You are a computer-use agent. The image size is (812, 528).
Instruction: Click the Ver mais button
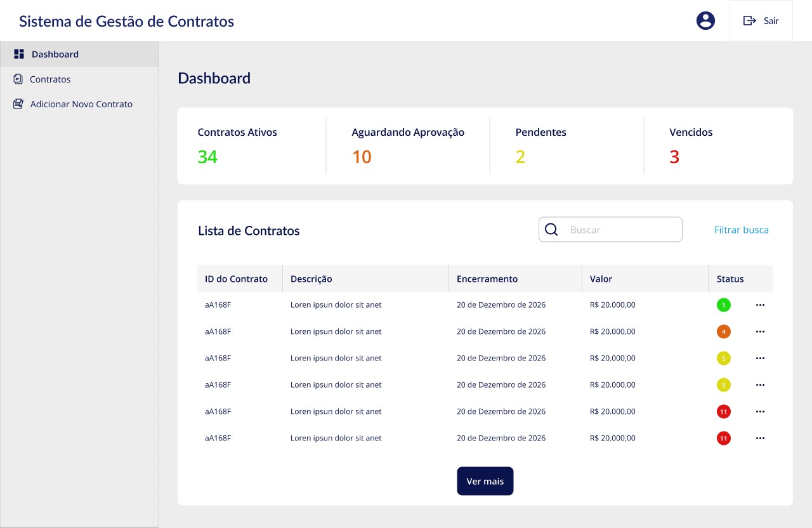[x=485, y=481]
